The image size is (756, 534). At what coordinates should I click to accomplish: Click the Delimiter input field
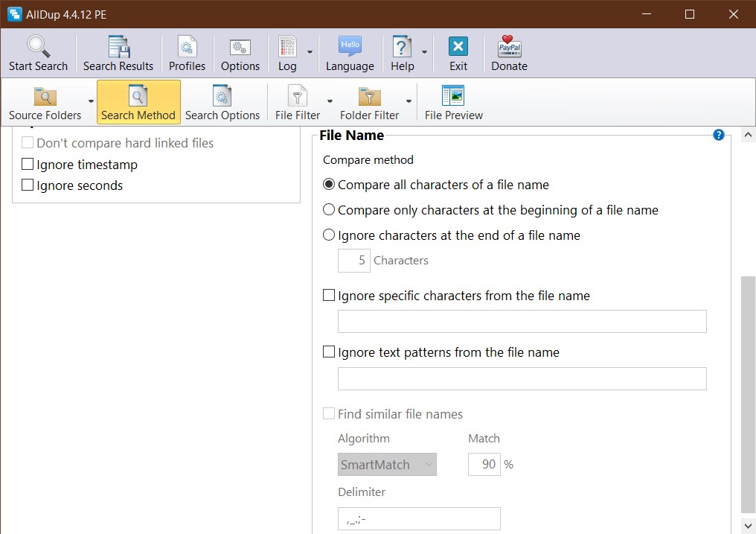(419, 518)
